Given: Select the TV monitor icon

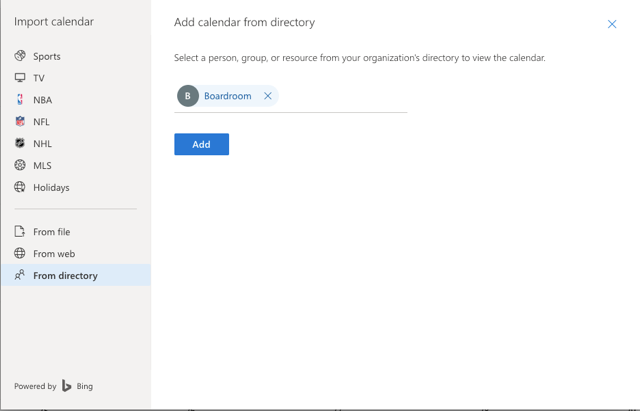Looking at the screenshot, I should [x=20, y=78].
